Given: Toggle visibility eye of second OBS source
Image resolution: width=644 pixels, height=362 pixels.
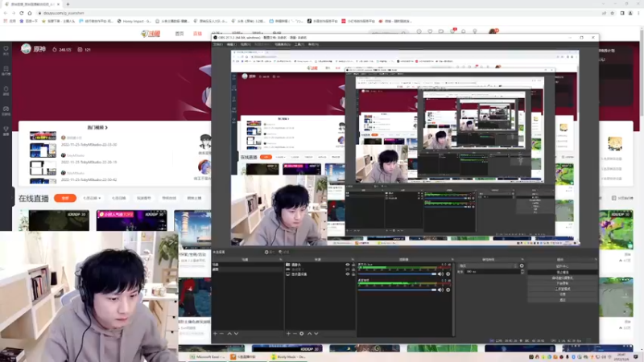Looking at the screenshot, I should click(x=348, y=269).
